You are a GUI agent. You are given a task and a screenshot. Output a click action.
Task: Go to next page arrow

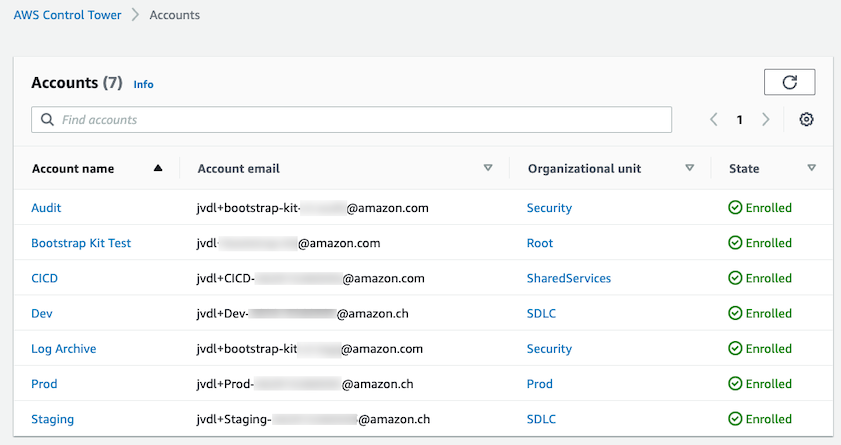tap(766, 120)
